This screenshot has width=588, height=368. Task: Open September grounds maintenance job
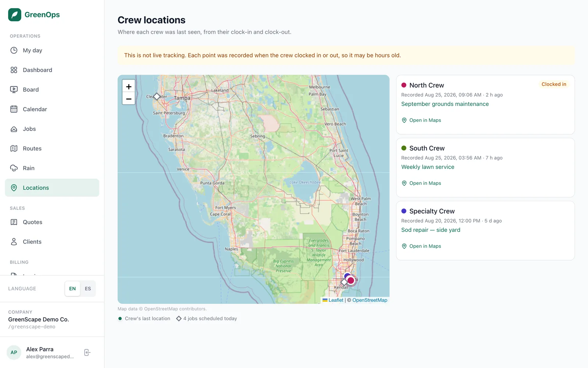click(445, 104)
